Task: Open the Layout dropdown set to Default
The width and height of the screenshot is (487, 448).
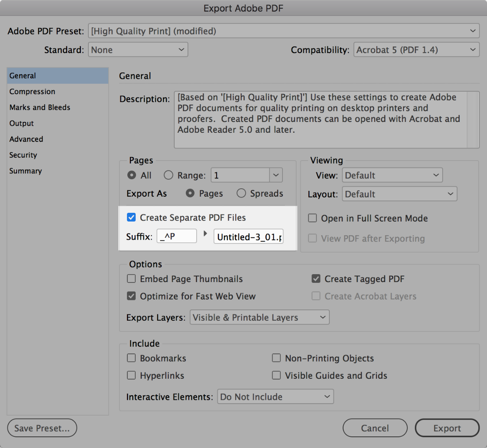Action: (x=399, y=194)
